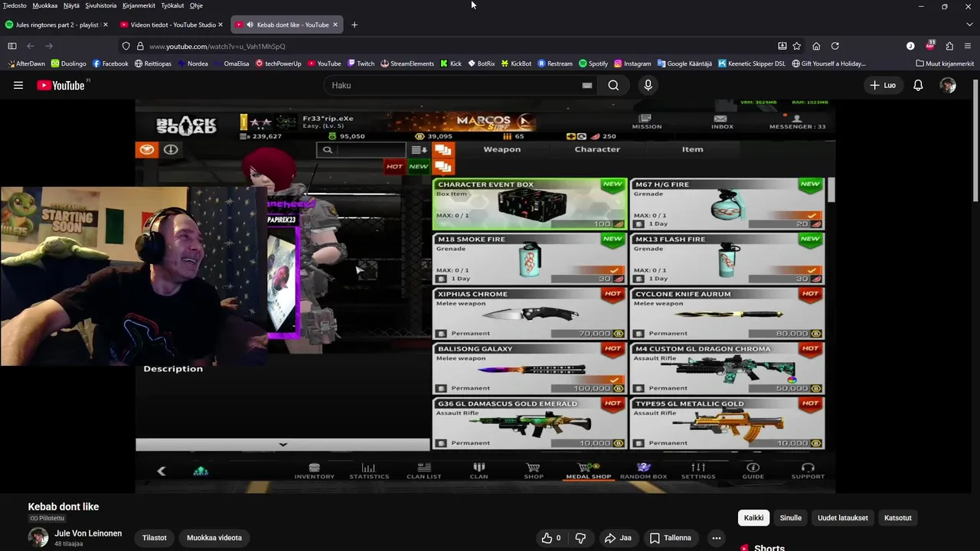Select the Character Event Box item
The height and width of the screenshot is (551, 980).
point(529,204)
